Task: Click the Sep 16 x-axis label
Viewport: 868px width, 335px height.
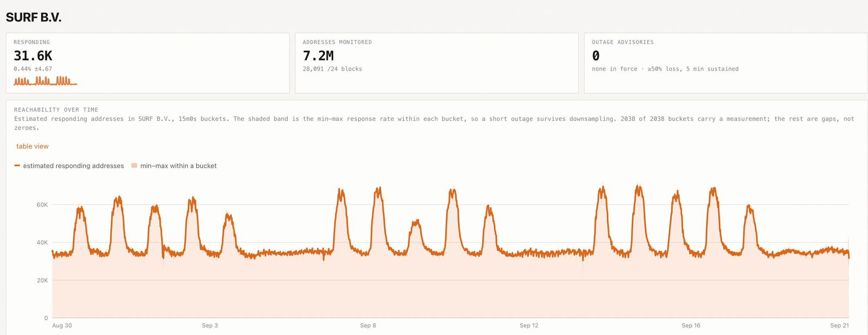Action: pos(691,325)
